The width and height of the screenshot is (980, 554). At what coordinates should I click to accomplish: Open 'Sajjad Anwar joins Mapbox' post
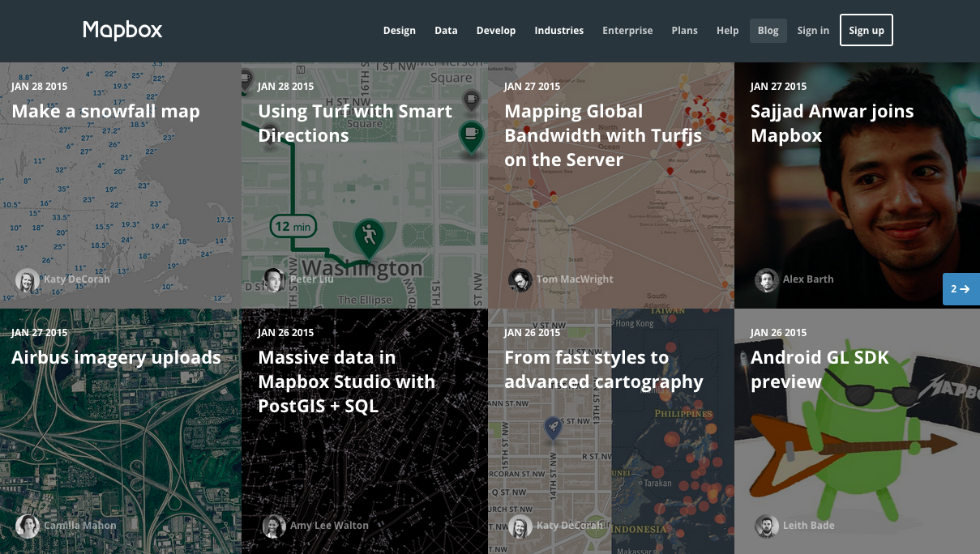(x=832, y=123)
